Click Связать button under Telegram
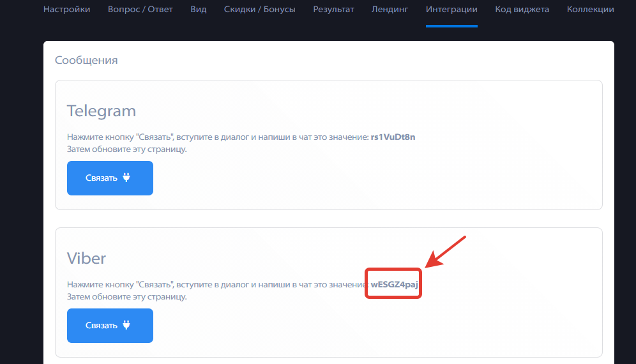Viewport: 636px width, 364px height. [x=110, y=178]
